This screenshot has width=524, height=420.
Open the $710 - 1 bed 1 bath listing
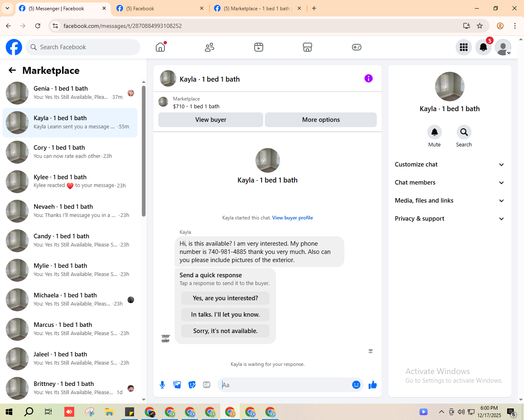click(196, 106)
